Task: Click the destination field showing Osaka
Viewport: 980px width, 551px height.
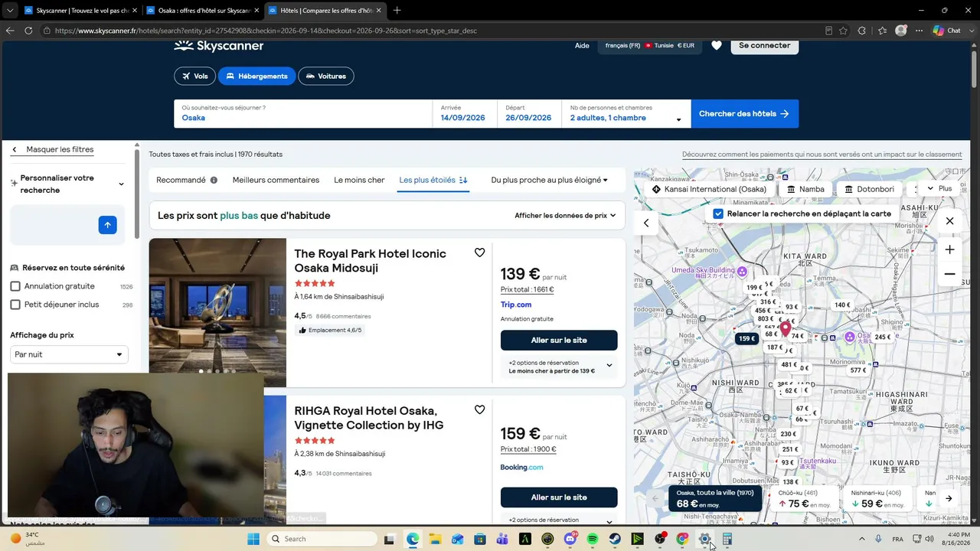Action: [303, 114]
